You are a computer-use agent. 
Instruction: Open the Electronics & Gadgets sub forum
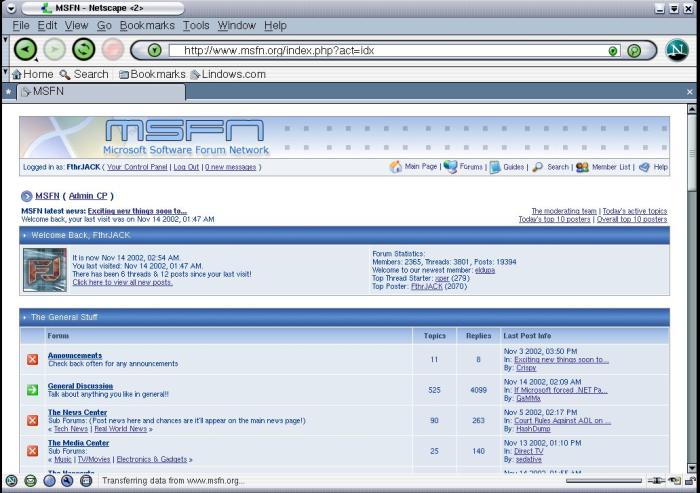tap(152, 459)
